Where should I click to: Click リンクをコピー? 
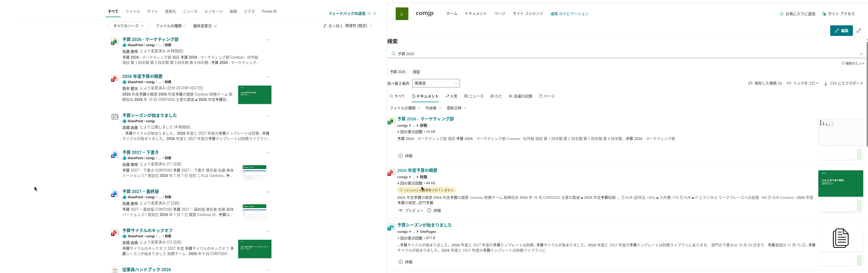click(x=803, y=83)
